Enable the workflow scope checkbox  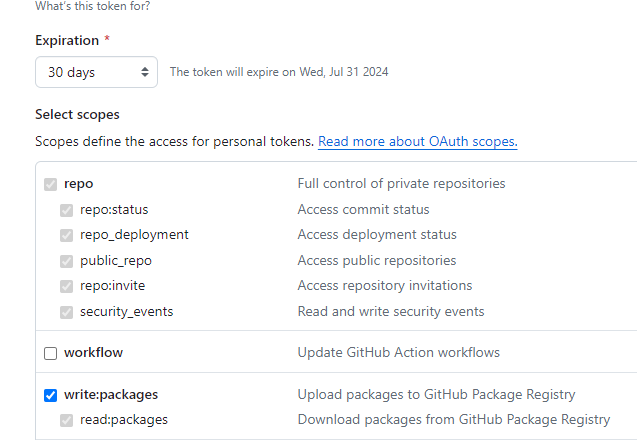click(51, 353)
